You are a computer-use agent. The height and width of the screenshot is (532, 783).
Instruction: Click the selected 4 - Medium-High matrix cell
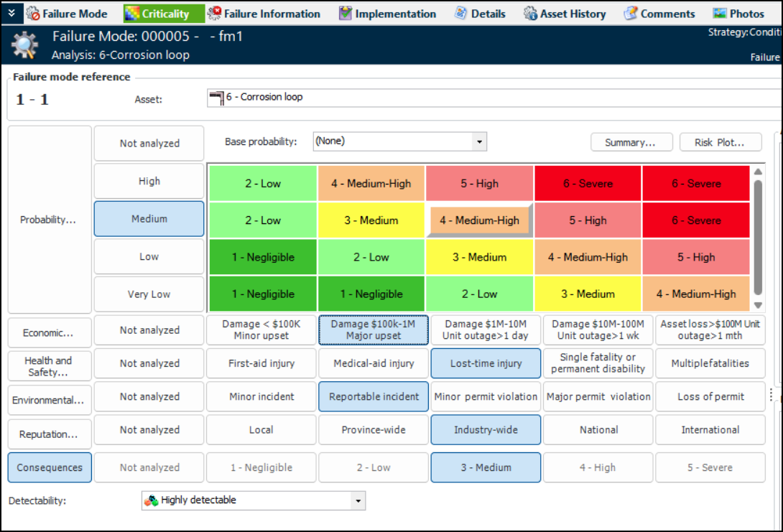[480, 220]
